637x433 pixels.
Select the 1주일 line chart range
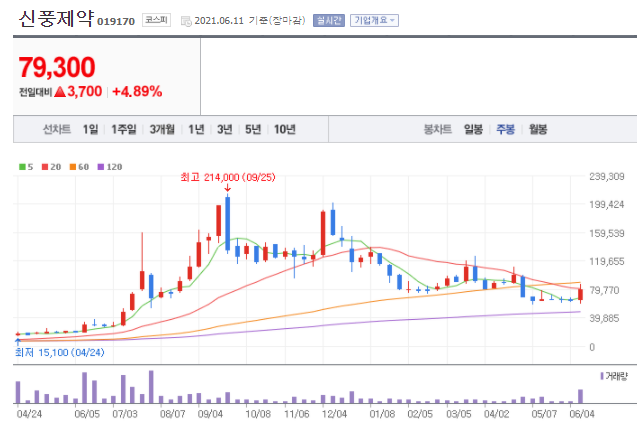(x=124, y=129)
